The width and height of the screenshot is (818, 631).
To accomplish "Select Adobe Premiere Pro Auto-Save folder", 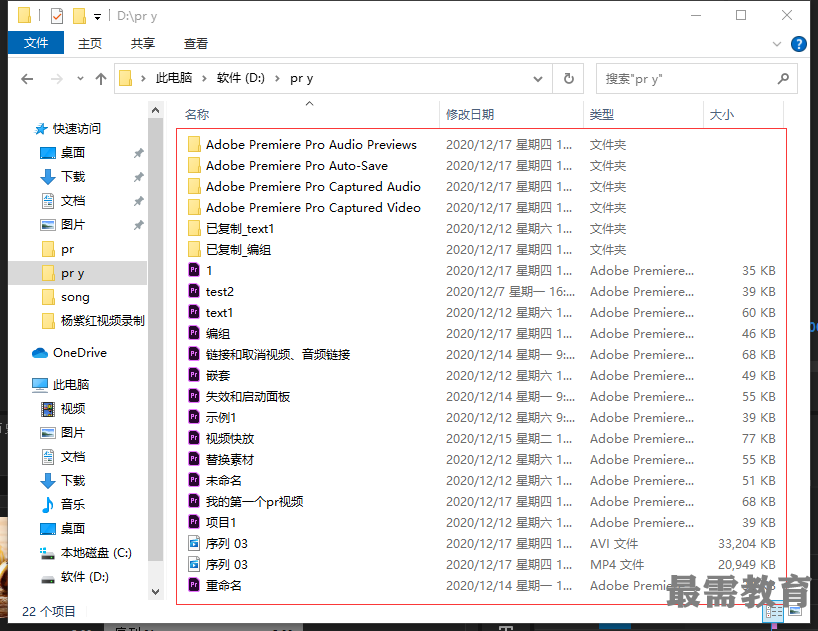I will [x=296, y=165].
